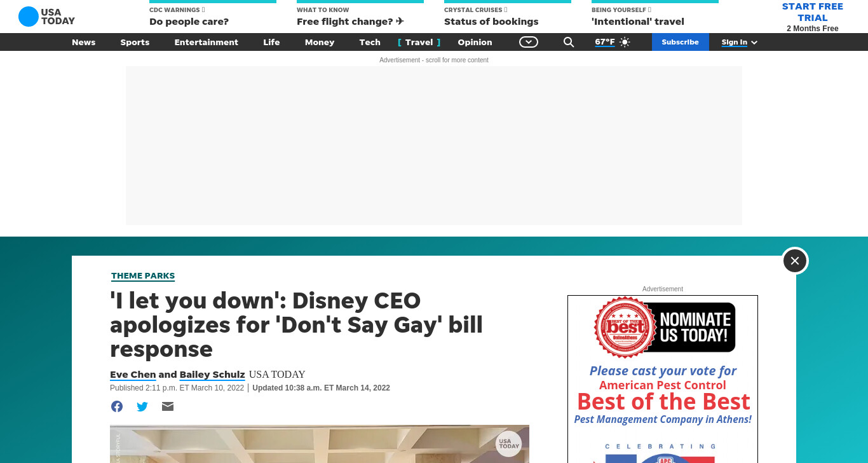
Task: Go to the Tech section
Action: (x=370, y=42)
